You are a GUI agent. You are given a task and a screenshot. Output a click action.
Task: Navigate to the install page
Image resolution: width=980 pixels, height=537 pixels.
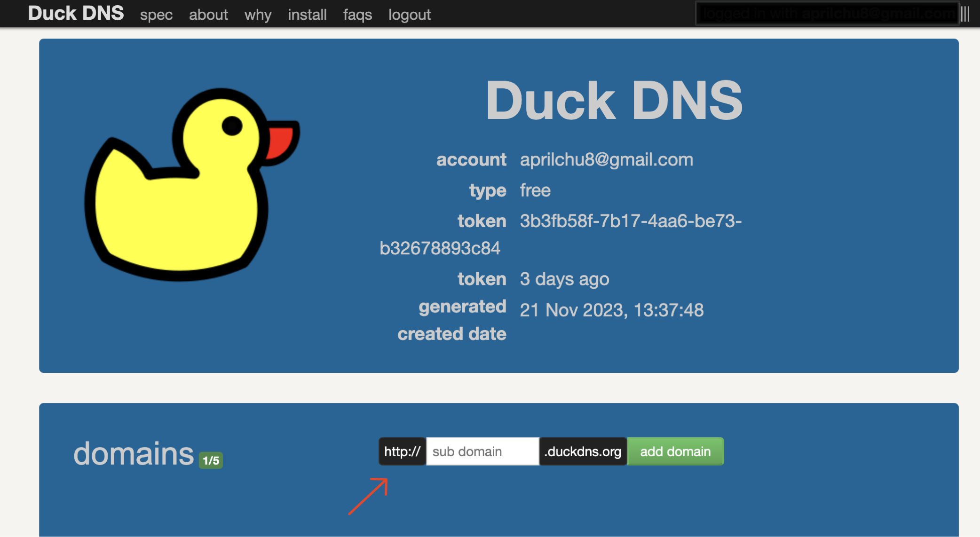307,15
